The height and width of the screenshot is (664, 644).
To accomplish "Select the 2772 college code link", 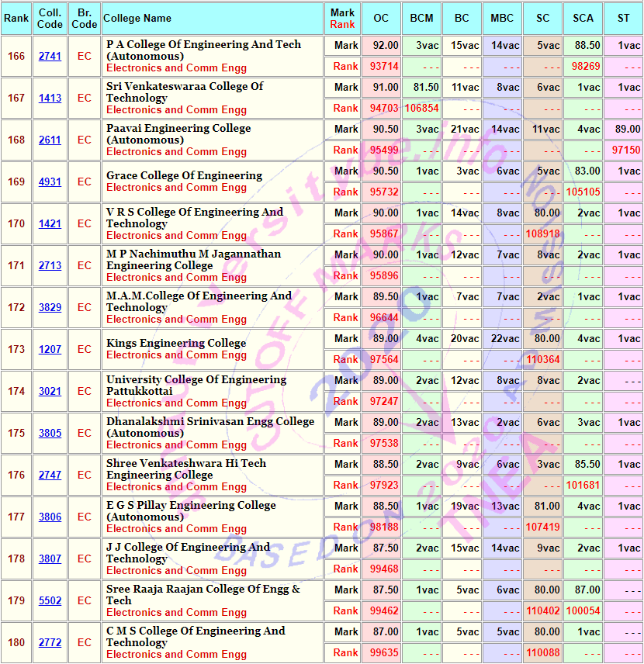I will [50, 643].
